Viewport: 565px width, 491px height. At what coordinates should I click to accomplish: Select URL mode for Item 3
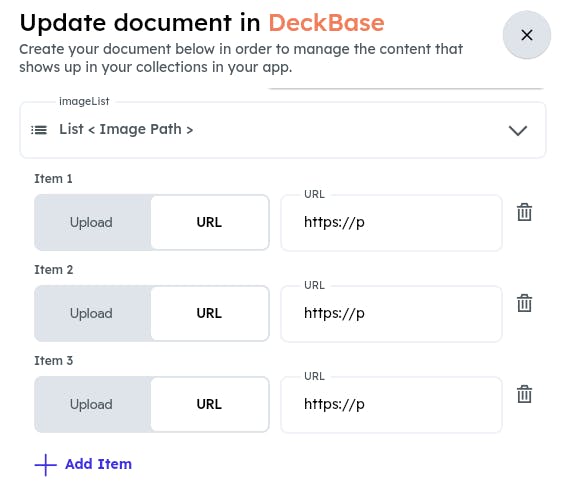coord(209,404)
